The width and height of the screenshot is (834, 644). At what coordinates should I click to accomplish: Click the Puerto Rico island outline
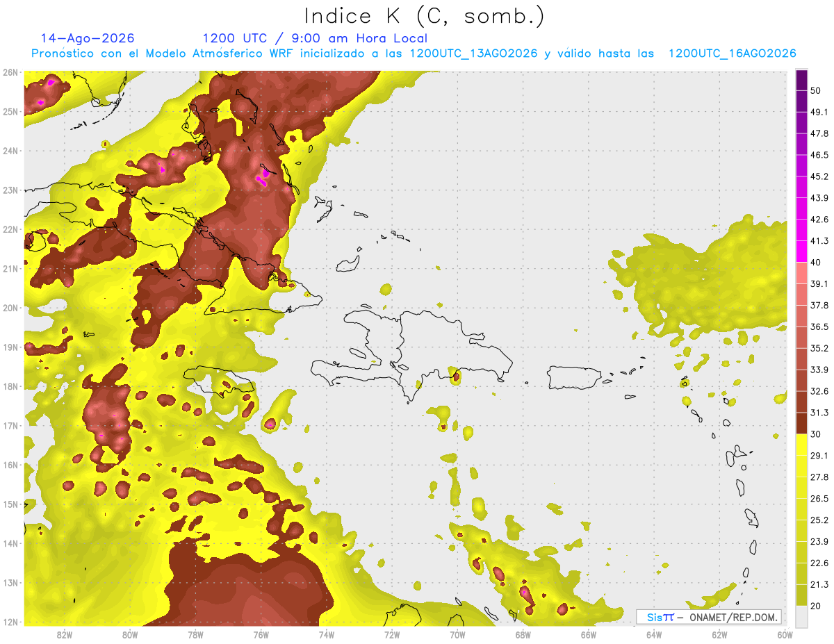pyautogui.click(x=576, y=377)
